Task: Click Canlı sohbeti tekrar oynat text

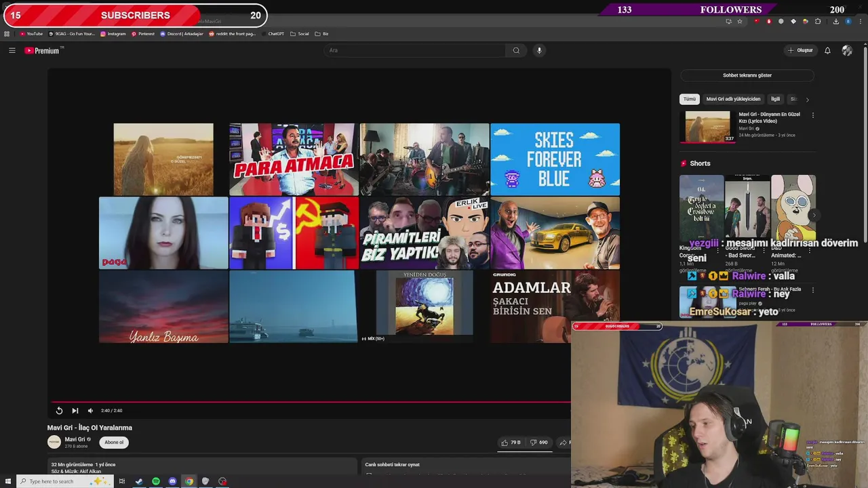Action: click(393, 465)
